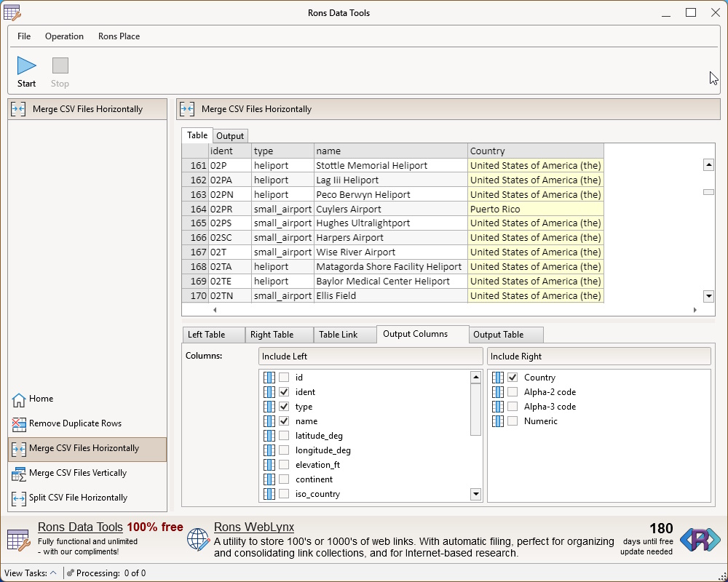Switch to the Left Table tab
The image size is (728, 582).
tap(213, 335)
